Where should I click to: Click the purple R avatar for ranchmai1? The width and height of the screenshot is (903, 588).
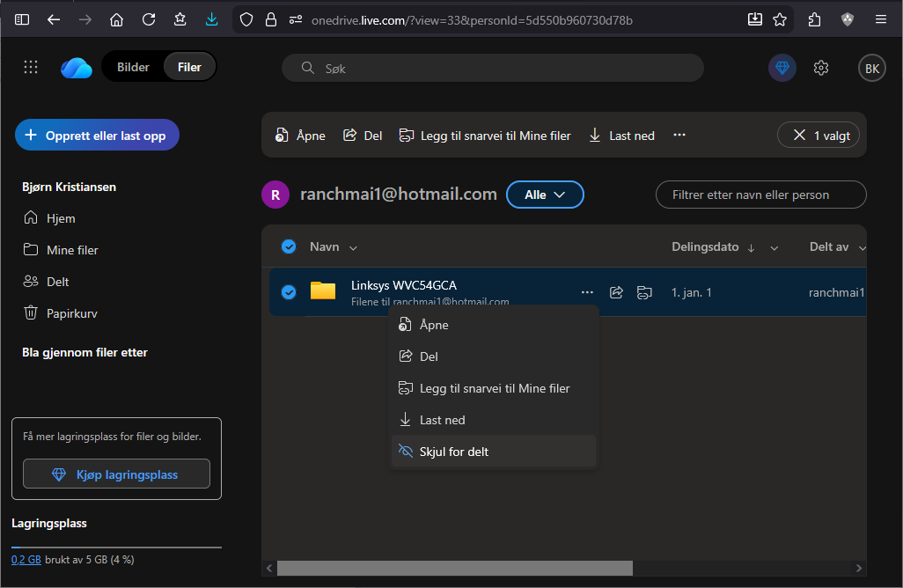click(x=275, y=195)
